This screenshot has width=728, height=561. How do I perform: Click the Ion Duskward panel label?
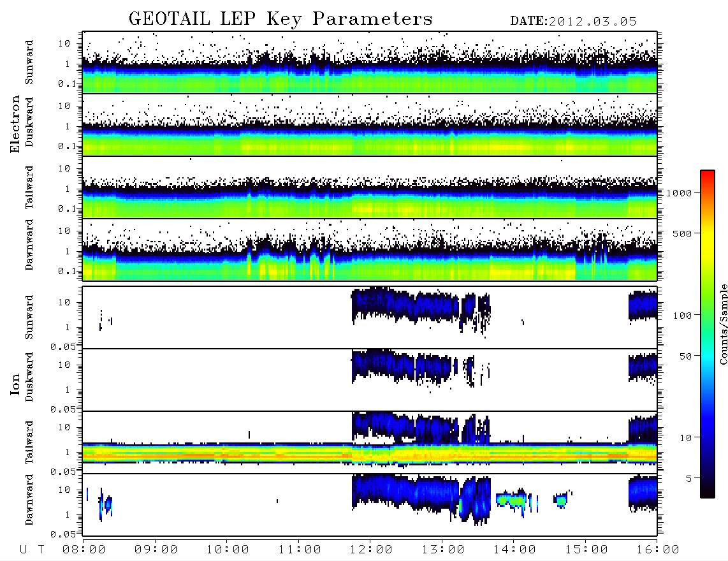pyautogui.click(x=29, y=377)
